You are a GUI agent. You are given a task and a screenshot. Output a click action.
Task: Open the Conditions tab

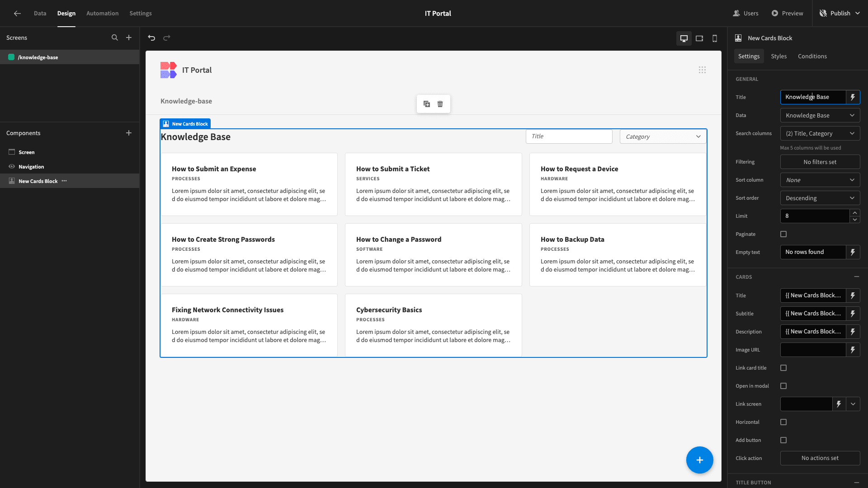coord(812,56)
